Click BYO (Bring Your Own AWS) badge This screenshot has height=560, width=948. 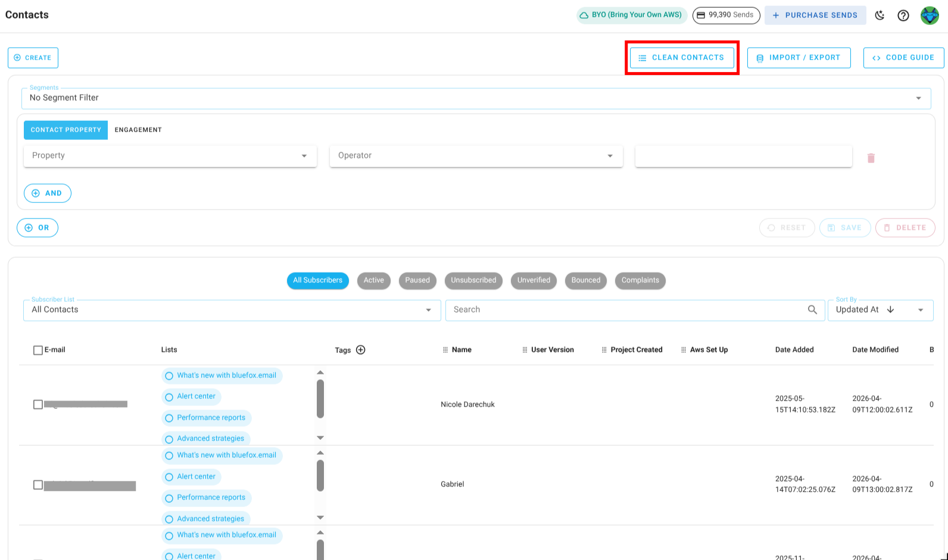click(x=632, y=15)
